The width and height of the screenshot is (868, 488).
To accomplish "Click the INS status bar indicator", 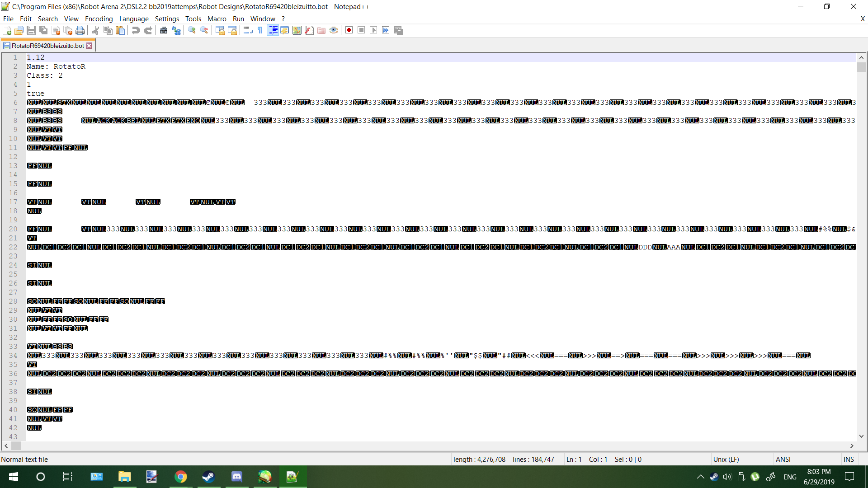I will coord(849,459).
